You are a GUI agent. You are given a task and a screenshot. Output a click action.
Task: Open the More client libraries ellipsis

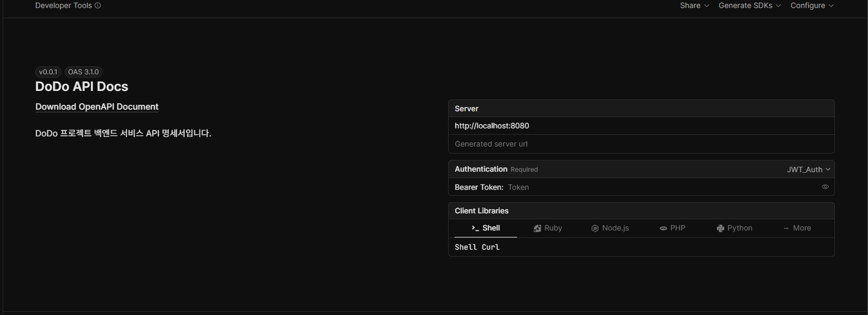786,228
